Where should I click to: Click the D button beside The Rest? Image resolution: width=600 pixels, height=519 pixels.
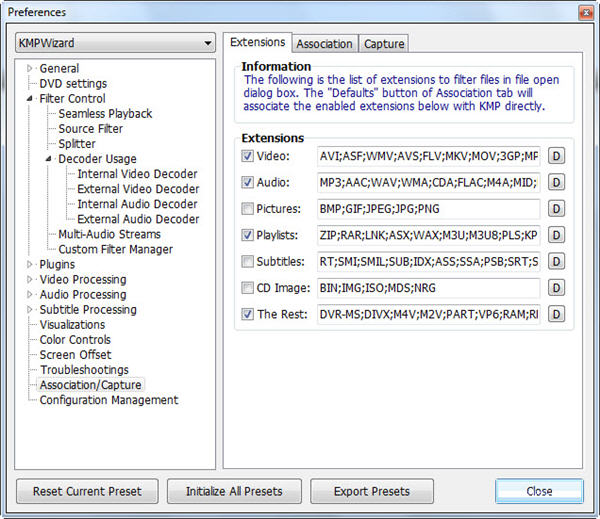pyautogui.click(x=557, y=314)
